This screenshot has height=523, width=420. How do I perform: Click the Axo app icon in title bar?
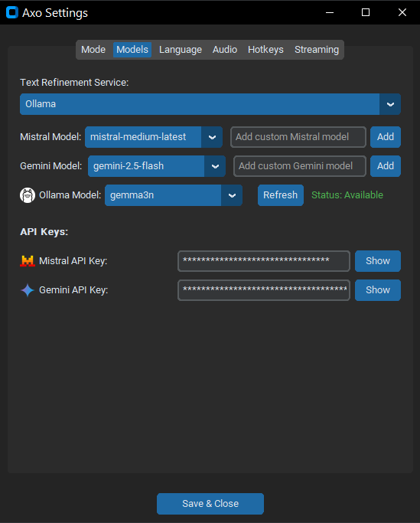[12, 12]
